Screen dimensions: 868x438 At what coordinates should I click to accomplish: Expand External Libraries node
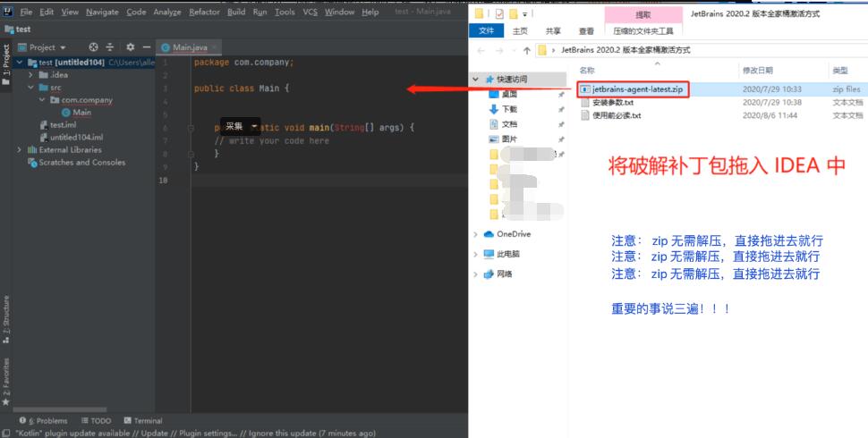tap(20, 150)
